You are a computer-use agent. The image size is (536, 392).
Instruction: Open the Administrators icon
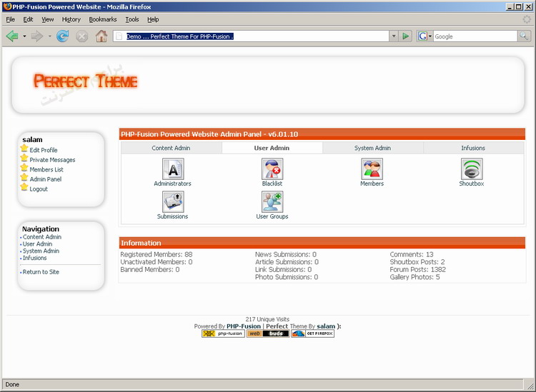[x=173, y=169]
